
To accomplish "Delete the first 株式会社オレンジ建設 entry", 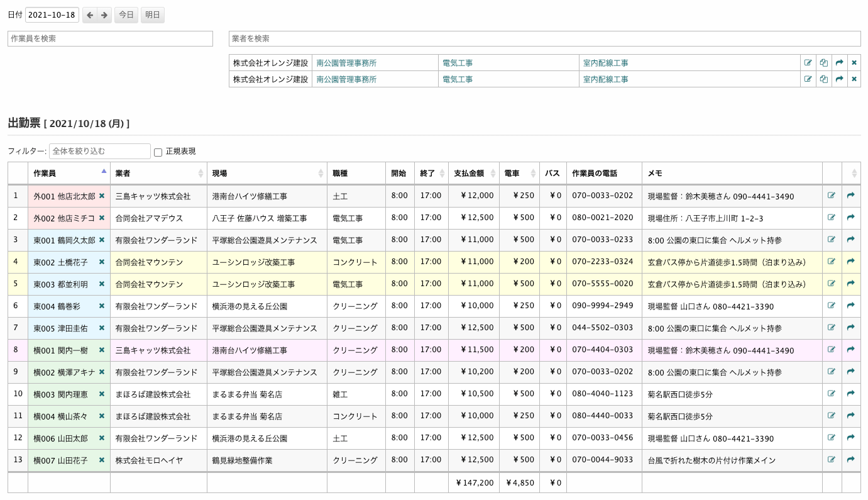I will pos(854,63).
